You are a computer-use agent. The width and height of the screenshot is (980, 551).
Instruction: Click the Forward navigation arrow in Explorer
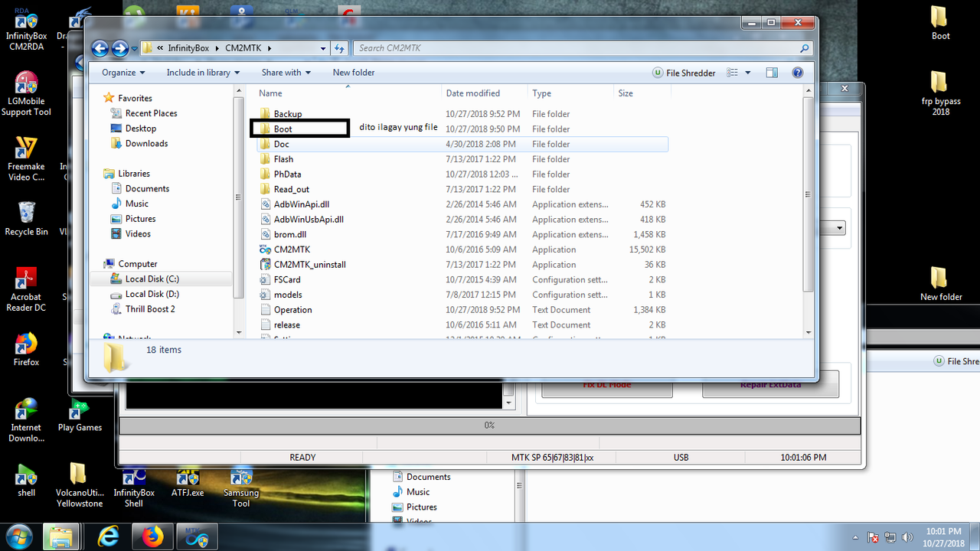119,48
